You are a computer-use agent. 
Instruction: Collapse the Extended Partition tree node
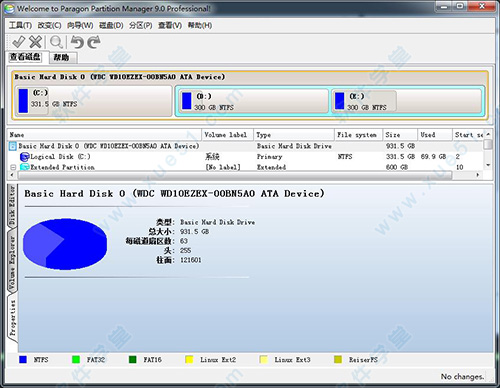pos(13,167)
